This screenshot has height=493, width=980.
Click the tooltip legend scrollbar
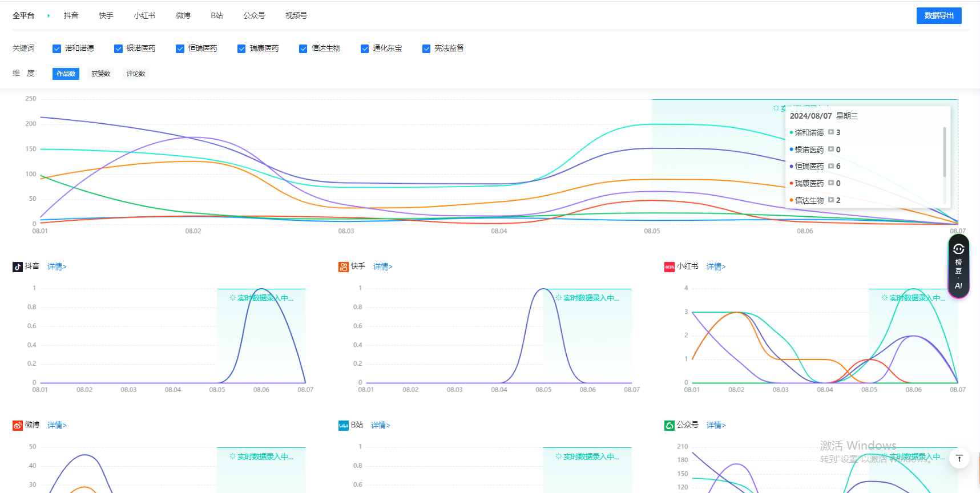pyautogui.click(x=945, y=152)
